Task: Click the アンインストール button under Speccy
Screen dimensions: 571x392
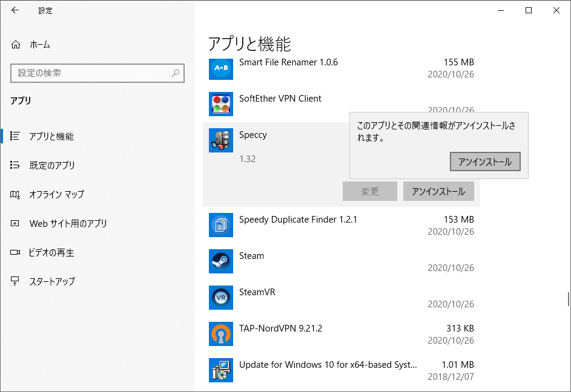Action: [438, 191]
